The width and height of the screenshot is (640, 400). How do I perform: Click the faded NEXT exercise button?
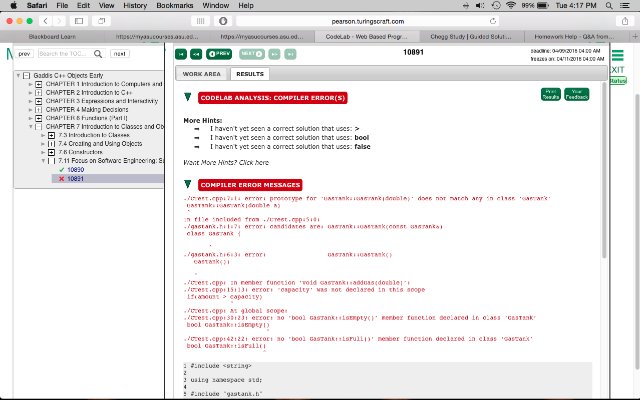coord(252,54)
